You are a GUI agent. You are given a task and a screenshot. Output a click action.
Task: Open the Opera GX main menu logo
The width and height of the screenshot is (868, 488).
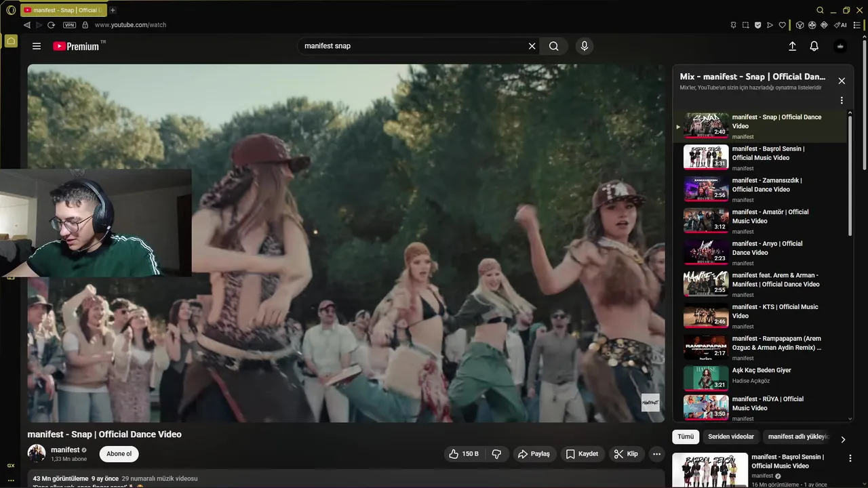(x=11, y=10)
